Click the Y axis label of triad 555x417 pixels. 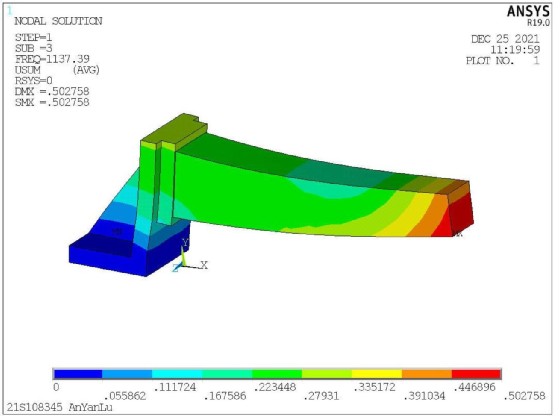click(185, 242)
